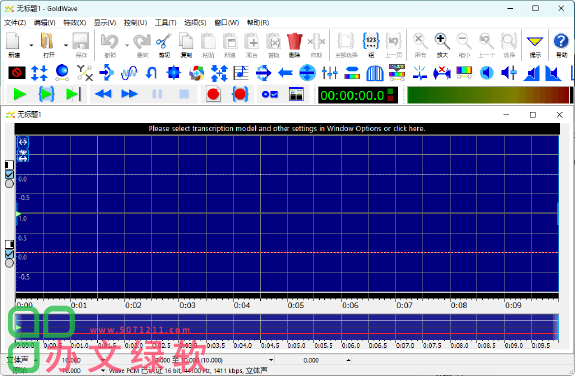Click the Echo blue waveform effect icon
575x376 pixels.
coord(129,73)
